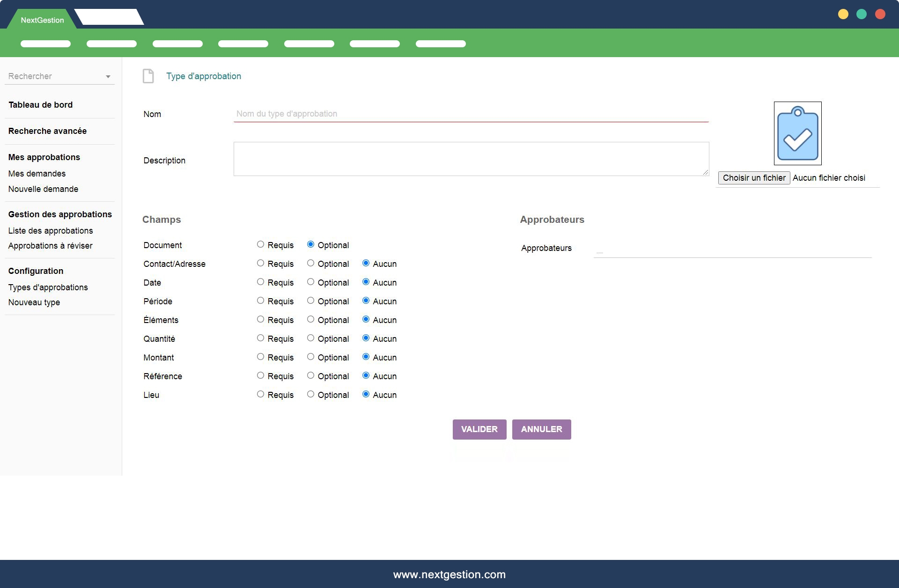This screenshot has width=899, height=588.
Task: Go to Types d'approbations
Action: pos(48,287)
